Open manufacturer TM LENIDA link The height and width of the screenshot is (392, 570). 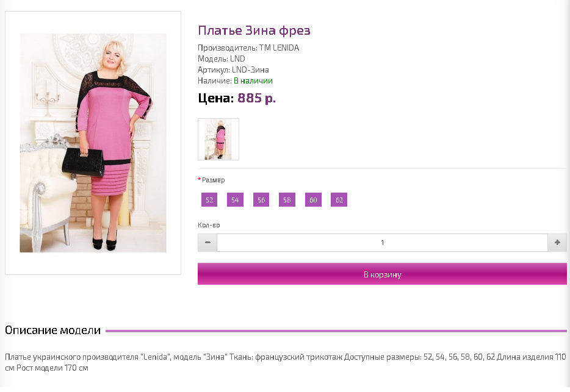pos(279,48)
